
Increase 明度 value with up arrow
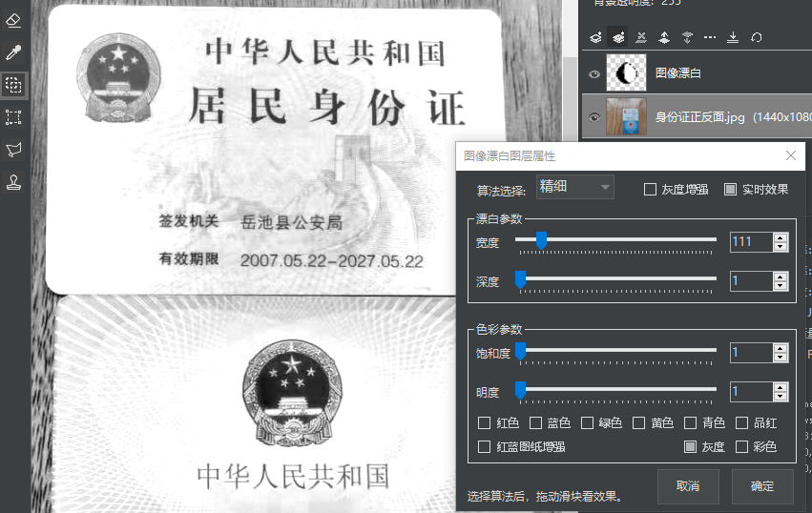click(781, 387)
